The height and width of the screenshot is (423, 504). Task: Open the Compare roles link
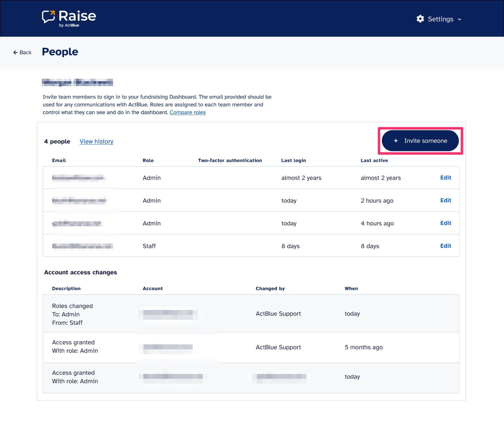tap(187, 112)
